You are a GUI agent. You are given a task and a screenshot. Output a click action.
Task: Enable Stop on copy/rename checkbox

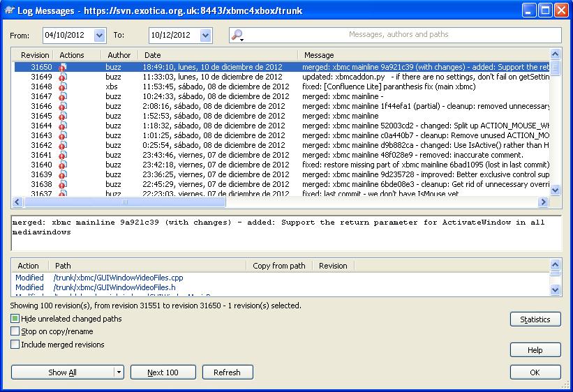point(15,331)
